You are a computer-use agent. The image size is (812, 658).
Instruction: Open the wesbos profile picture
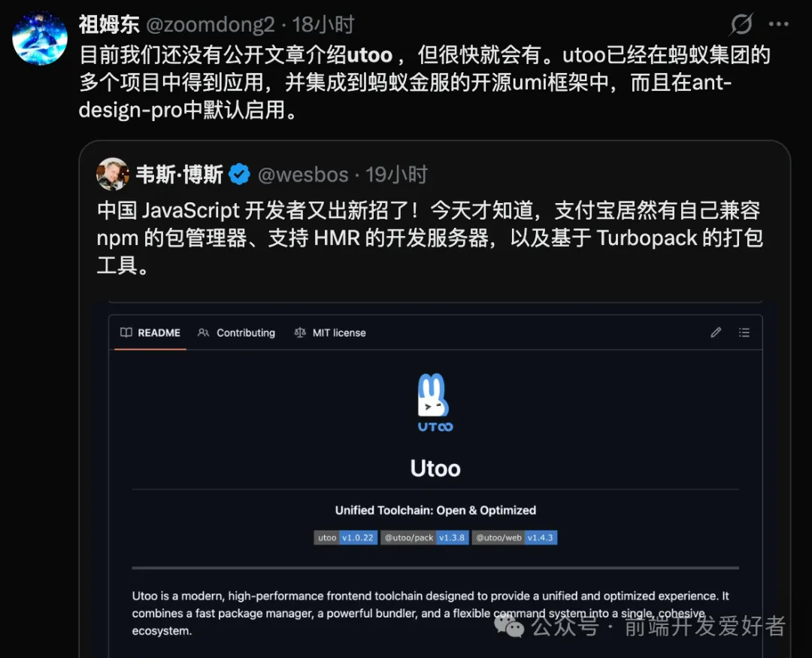[x=112, y=174]
